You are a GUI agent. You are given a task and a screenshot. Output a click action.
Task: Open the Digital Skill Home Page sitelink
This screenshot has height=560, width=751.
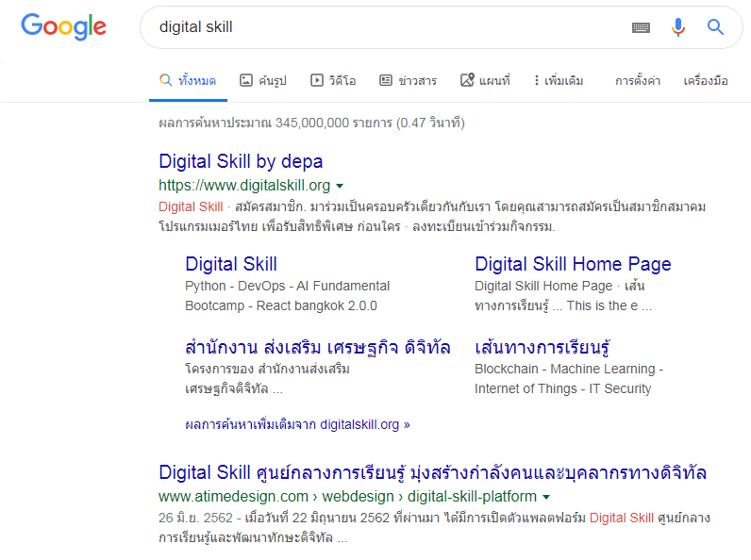573,264
